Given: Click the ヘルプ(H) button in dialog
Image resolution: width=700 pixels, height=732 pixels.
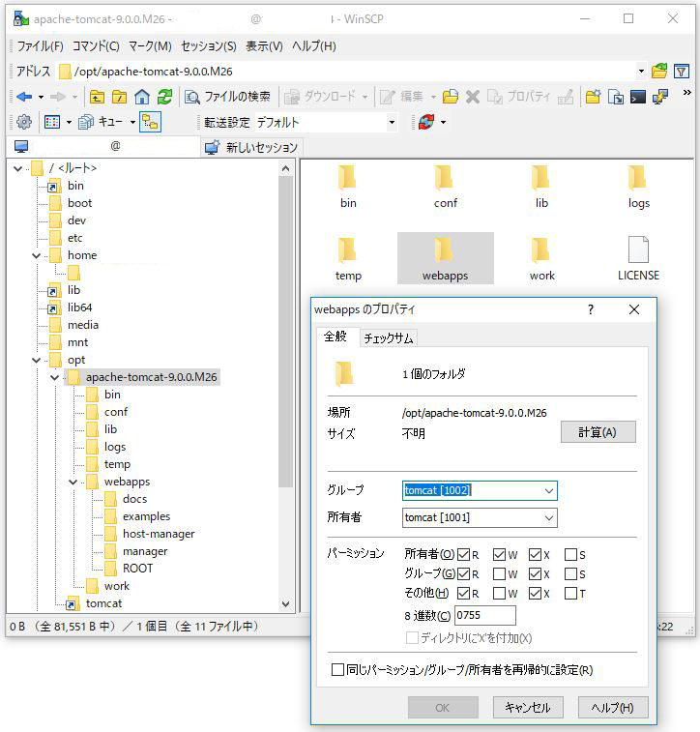Looking at the screenshot, I should (613, 708).
